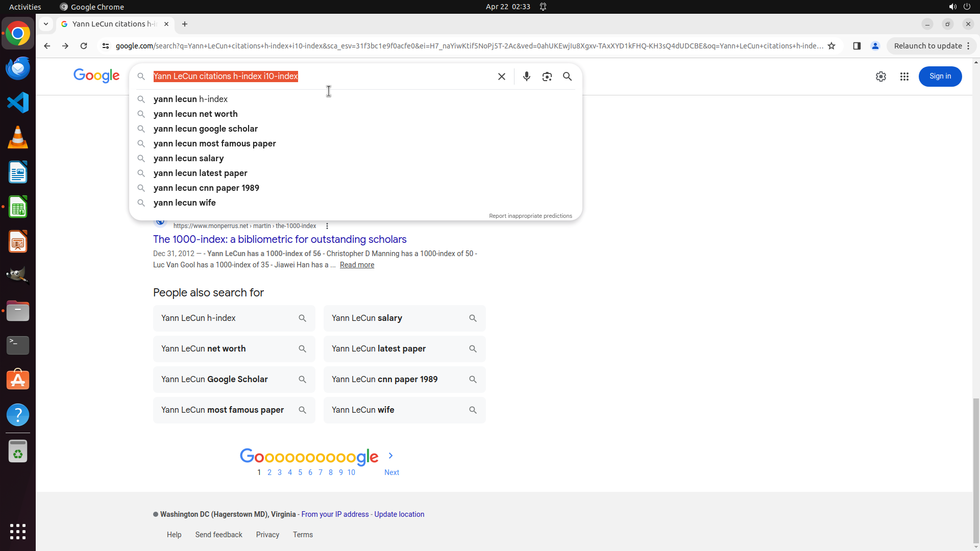This screenshot has width=980, height=551.
Task: Choose suggestion 'yann lecun cnn paper 1989'
Action: point(206,188)
